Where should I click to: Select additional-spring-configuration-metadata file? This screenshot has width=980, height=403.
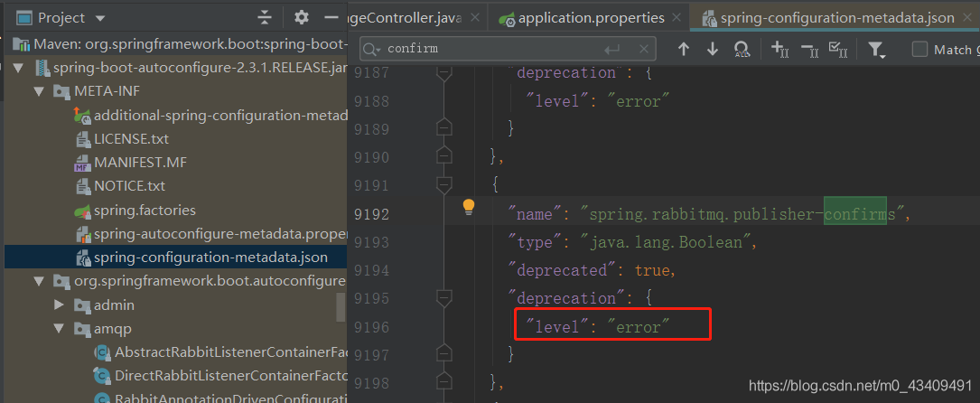coord(220,115)
